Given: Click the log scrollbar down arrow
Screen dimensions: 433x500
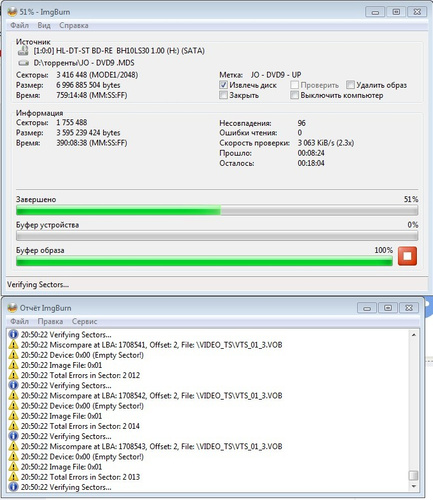Looking at the screenshot, I should pos(414,487).
